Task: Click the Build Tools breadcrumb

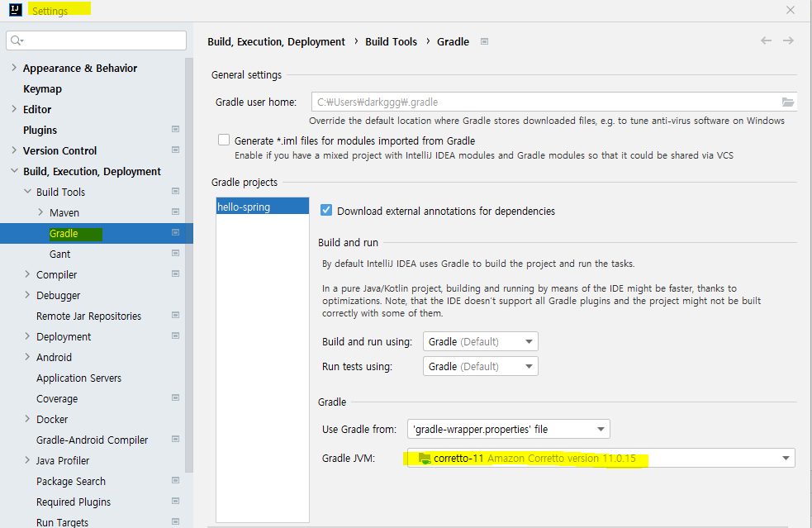Action: click(x=391, y=40)
